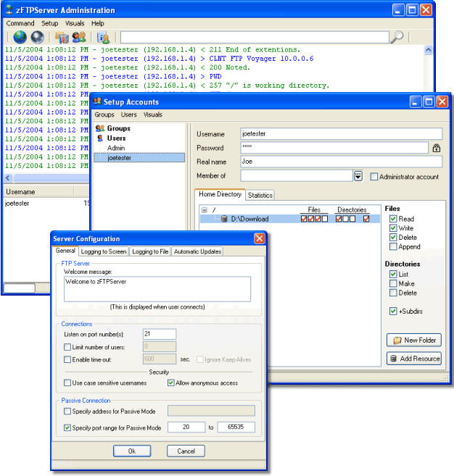Click the Listen on port number field
Image resolution: width=454 pixels, height=476 pixels.
[x=160, y=333]
